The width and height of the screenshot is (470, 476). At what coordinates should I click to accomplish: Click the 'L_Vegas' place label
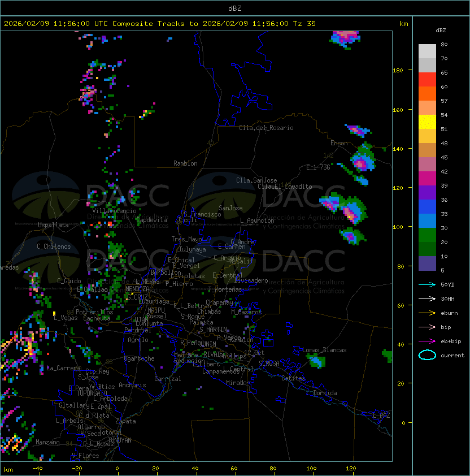pyautogui.click(x=66, y=318)
